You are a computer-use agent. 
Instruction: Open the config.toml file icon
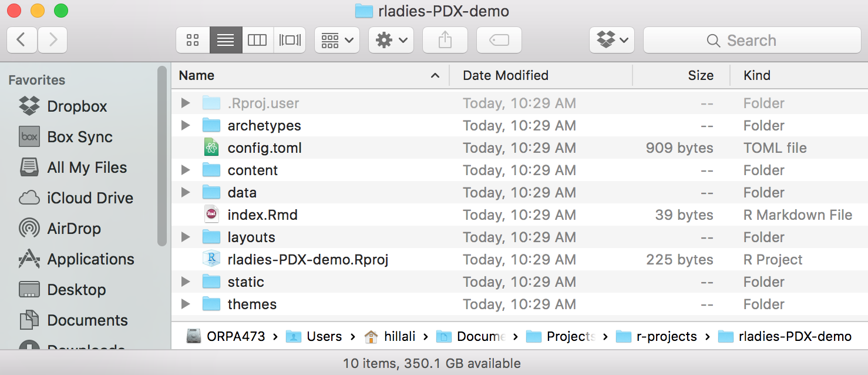click(x=211, y=148)
